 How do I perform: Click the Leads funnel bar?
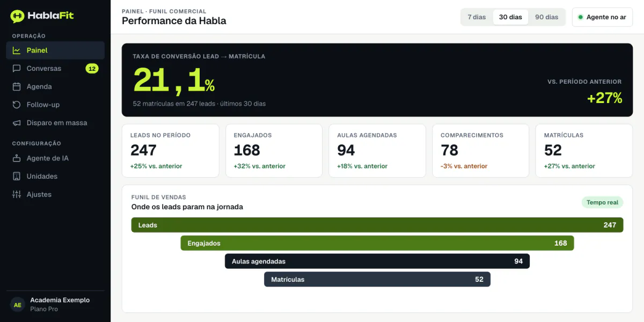[x=377, y=225]
